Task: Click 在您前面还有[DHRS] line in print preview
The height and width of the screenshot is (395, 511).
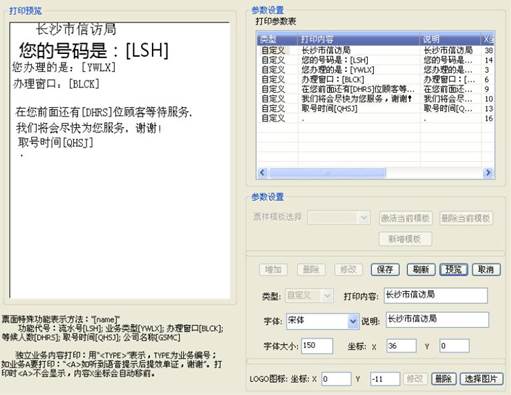Action: [104, 112]
